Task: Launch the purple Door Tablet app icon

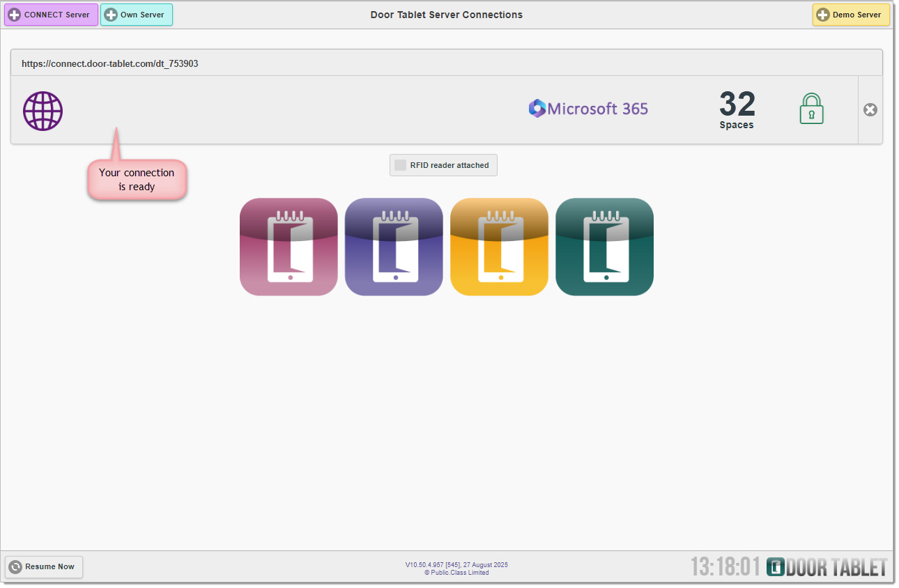Action: (x=394, y=247)
